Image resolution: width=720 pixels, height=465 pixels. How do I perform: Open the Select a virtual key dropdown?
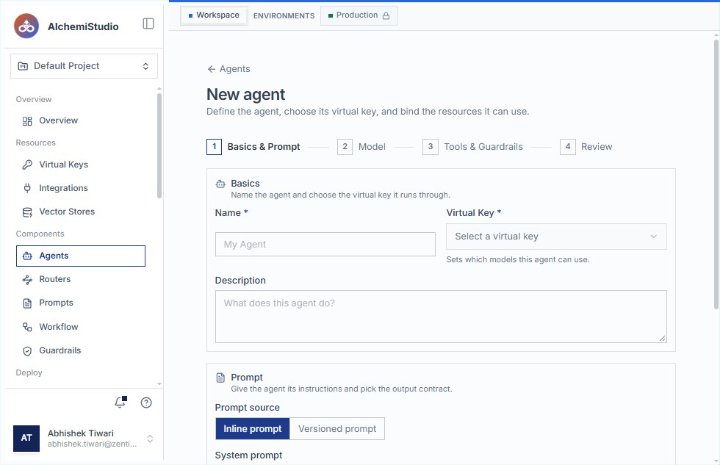point(556,236)
